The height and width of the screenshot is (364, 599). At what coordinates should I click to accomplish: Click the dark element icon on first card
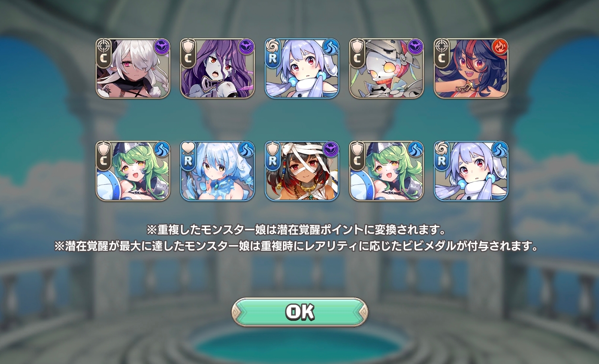[x=161, y=47]
